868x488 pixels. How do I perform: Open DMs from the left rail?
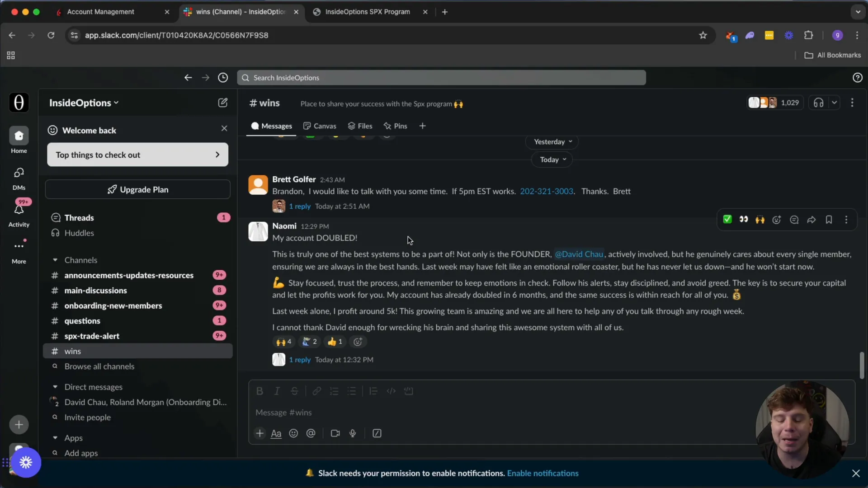(19, 178)
